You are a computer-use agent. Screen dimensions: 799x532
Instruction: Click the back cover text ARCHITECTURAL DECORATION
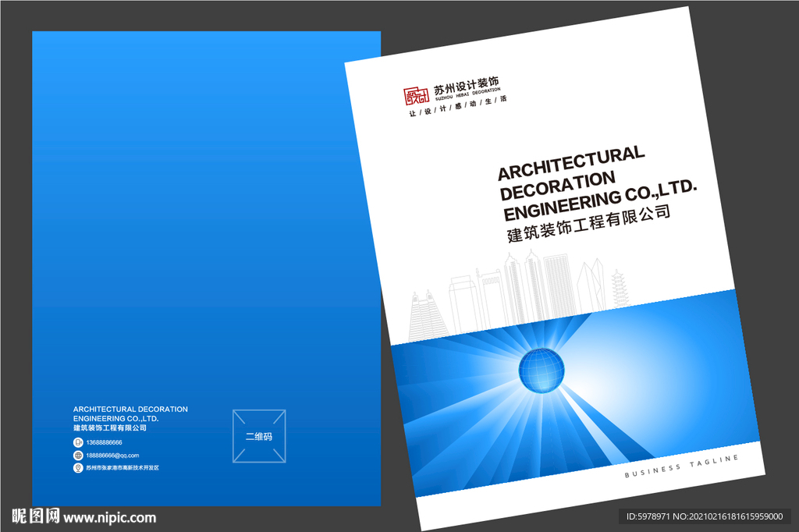coord(130,410)
